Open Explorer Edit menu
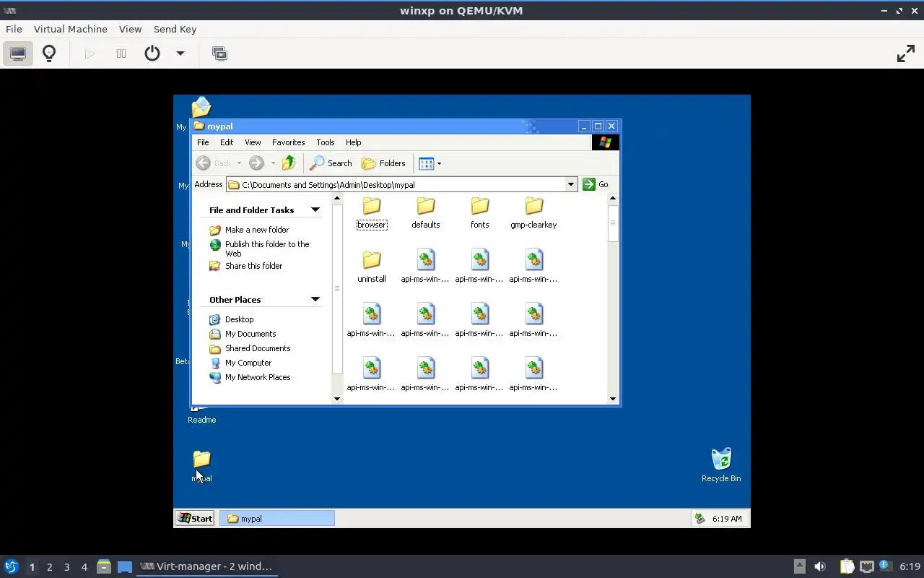Viewport: 924px width, 578px height. coord(227,142)
